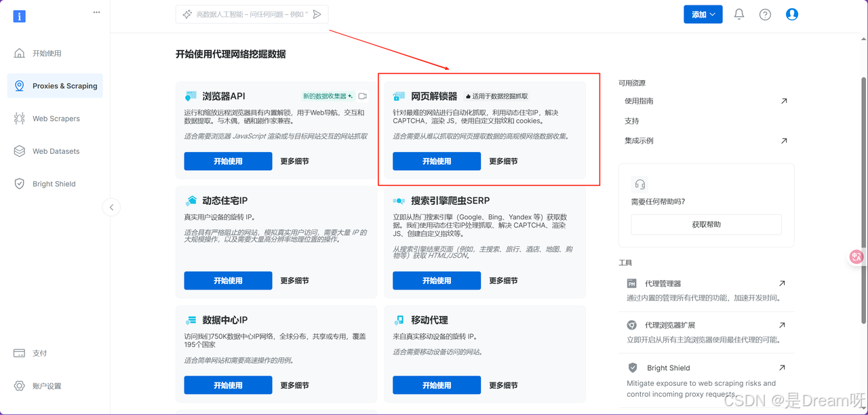Open user account avatar menu
Viewport: 868px width, 415px height.
click(791, 14)
